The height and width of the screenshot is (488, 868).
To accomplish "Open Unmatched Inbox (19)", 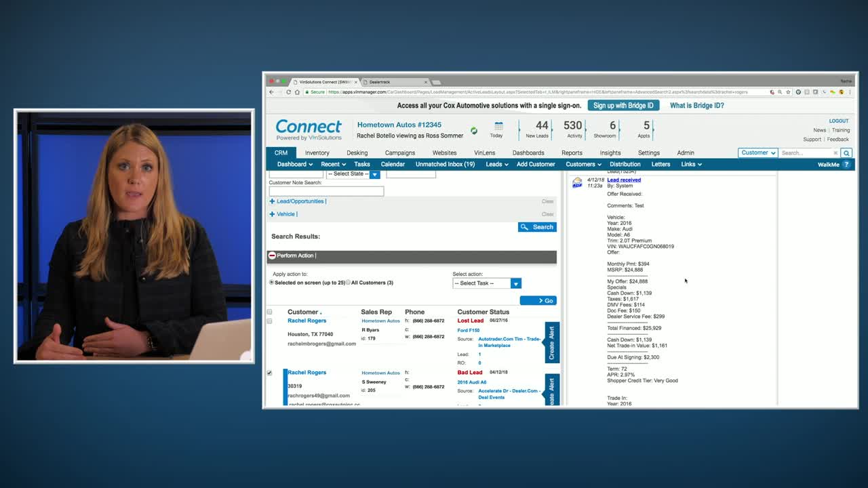I will [445, 165].
